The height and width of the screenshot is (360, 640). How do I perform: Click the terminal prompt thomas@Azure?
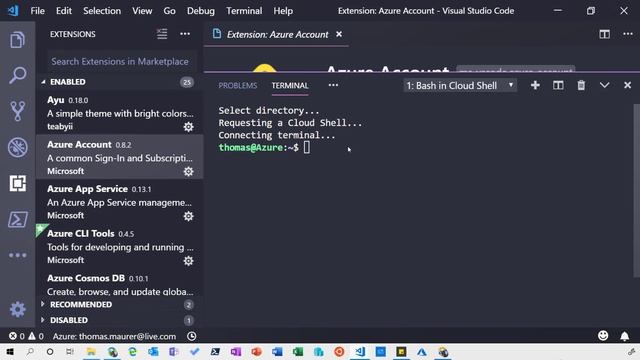(x=251, y=147)
